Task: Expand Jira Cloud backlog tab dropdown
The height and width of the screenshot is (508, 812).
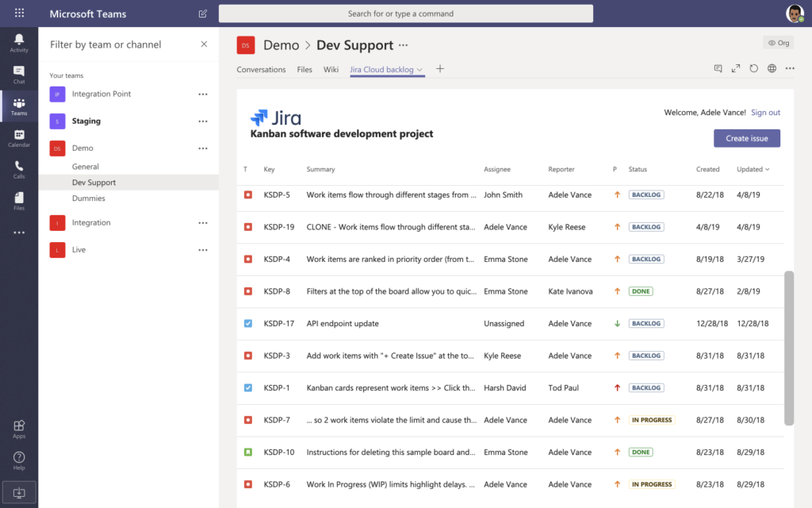Action: tap(419, 70)
